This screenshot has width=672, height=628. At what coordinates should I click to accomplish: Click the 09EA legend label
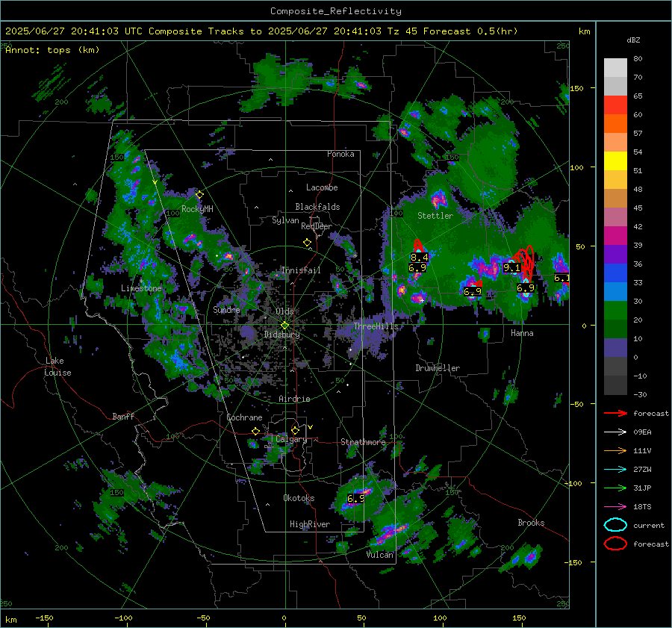click(x=642, y=432)
